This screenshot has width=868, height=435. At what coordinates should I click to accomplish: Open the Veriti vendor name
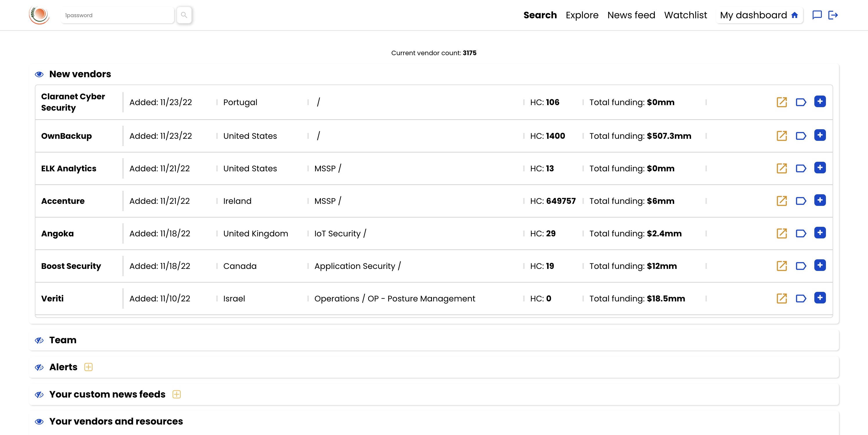pyautogui.click(x=52, y=299)
